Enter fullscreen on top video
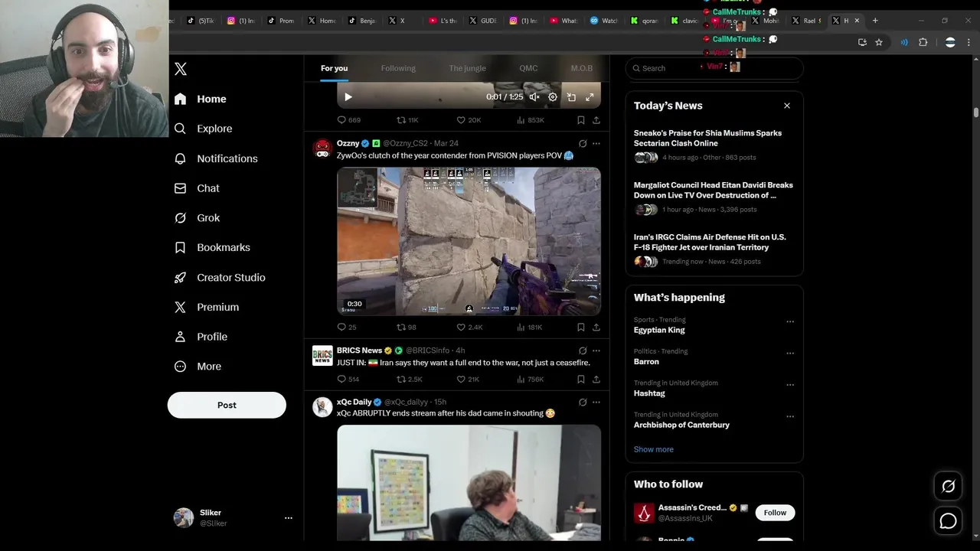 590,97
